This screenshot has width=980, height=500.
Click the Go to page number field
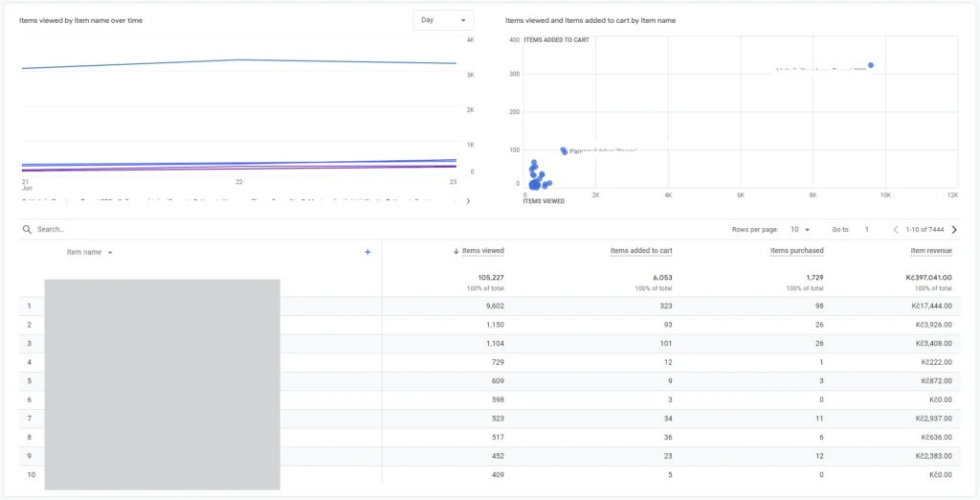867,230
